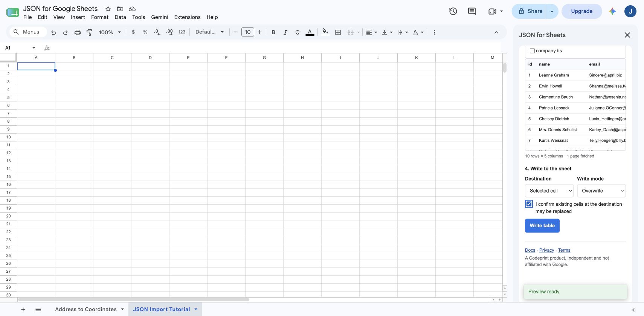This screenshot has height=316, width=644.
Task: Go to the Google Sheets home icon
Action: pyautogui.click(x=12, y=12)
